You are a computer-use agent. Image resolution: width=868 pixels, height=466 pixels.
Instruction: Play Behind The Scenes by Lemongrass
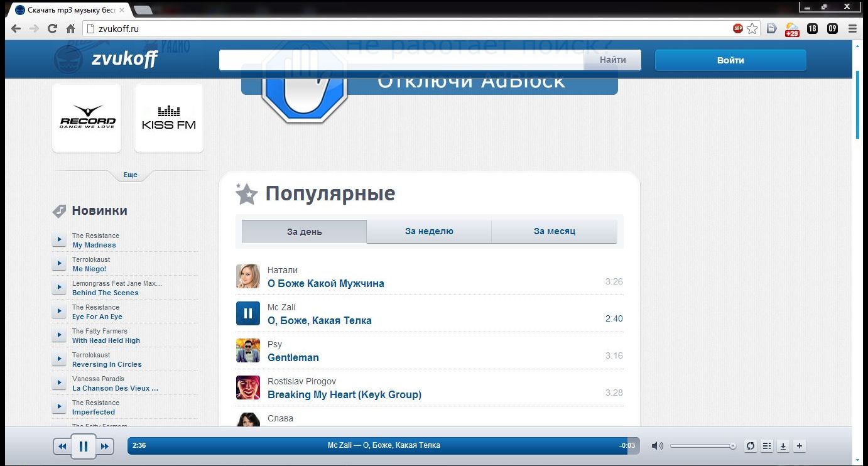point(59,287)
